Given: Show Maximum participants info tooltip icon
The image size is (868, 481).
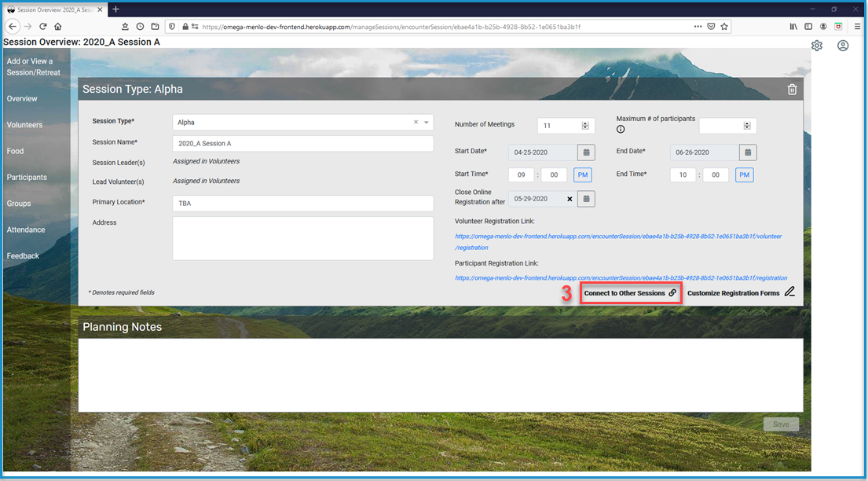Looking at the screenshot, I should tap(621, 129).
